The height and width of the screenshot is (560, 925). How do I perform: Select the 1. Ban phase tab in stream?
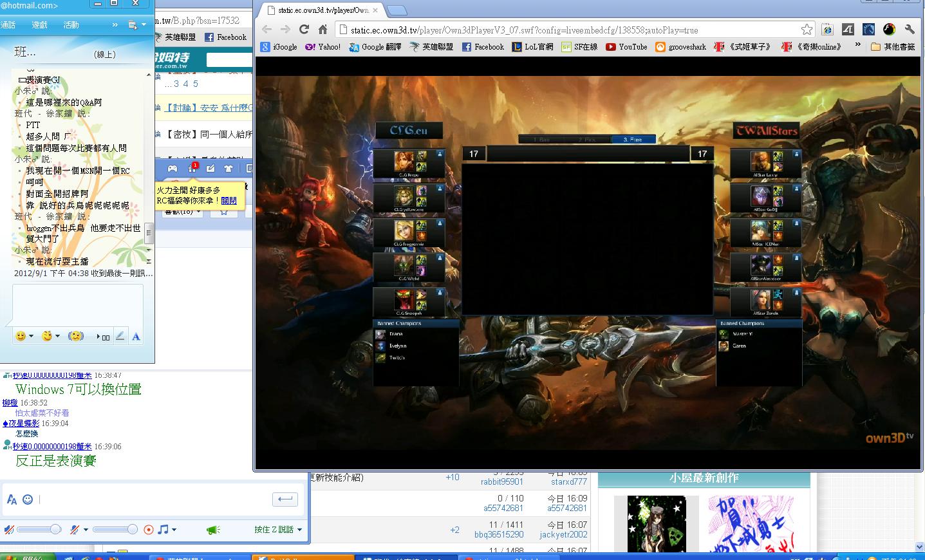pos(541,139)
